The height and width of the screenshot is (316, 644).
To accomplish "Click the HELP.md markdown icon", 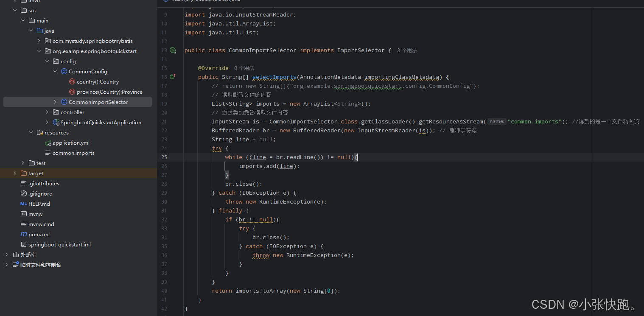I will click(24, 204).
